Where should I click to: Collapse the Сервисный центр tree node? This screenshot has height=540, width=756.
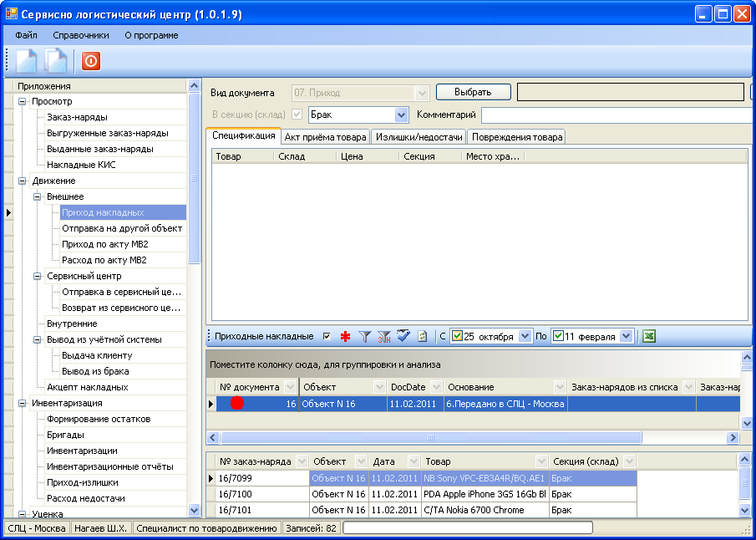pyautogui.click(x=37, y=277)
